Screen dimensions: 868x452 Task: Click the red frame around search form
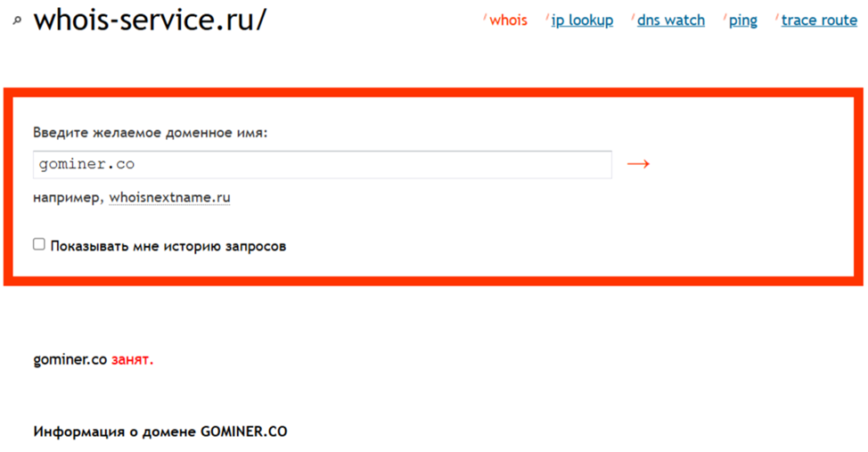433,93
